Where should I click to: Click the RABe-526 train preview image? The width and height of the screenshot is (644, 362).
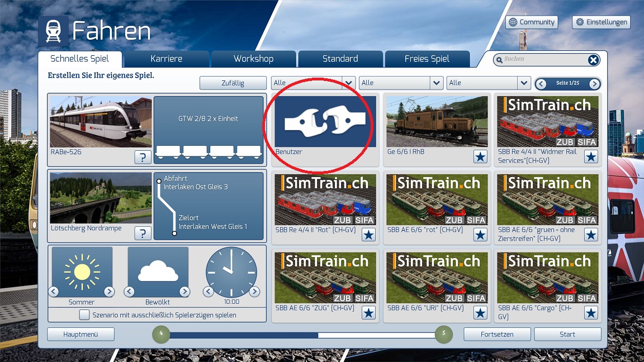(101, 122)
